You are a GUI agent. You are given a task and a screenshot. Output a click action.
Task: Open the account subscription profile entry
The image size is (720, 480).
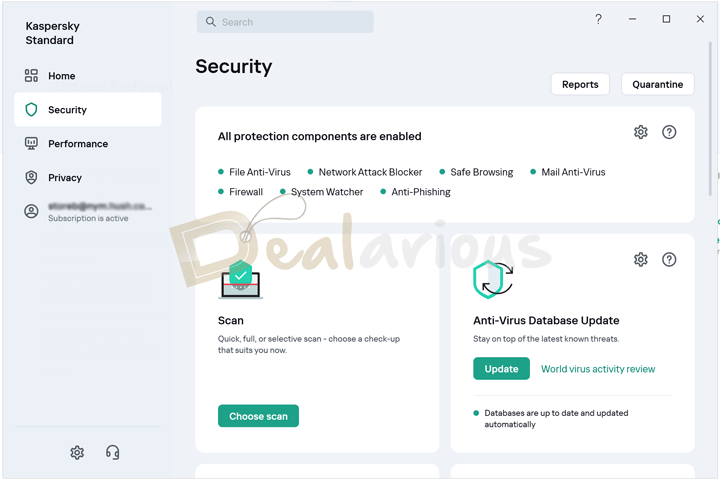tap(87, 211)
